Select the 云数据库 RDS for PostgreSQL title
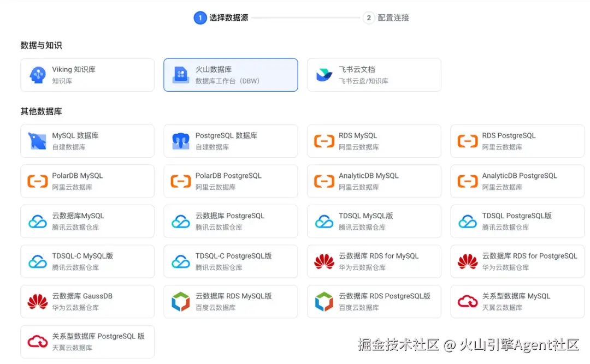Image resolution: width=590 pixels, height=364 pixels. pos(530,256)
